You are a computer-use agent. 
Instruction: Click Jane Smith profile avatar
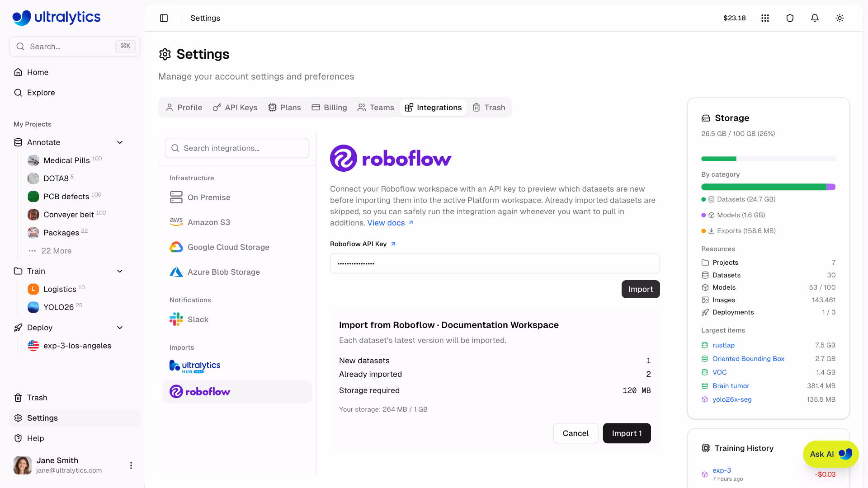(23, 465)
